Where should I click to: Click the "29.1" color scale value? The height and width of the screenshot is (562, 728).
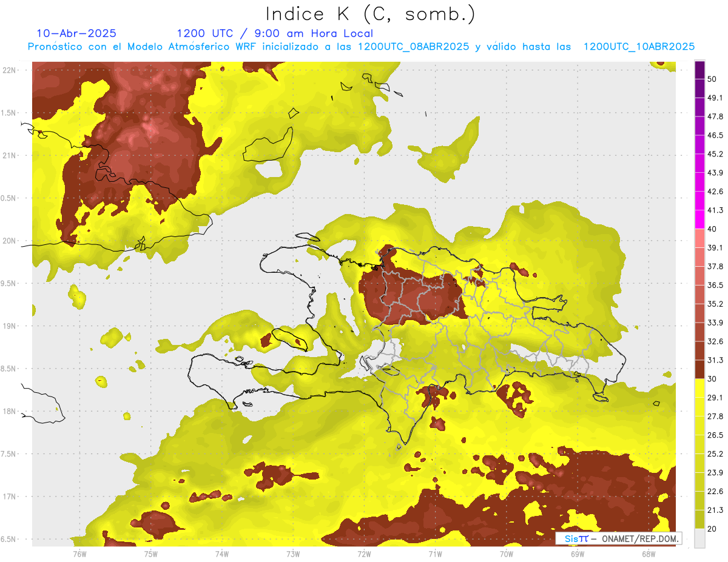[x=715, y=398]
